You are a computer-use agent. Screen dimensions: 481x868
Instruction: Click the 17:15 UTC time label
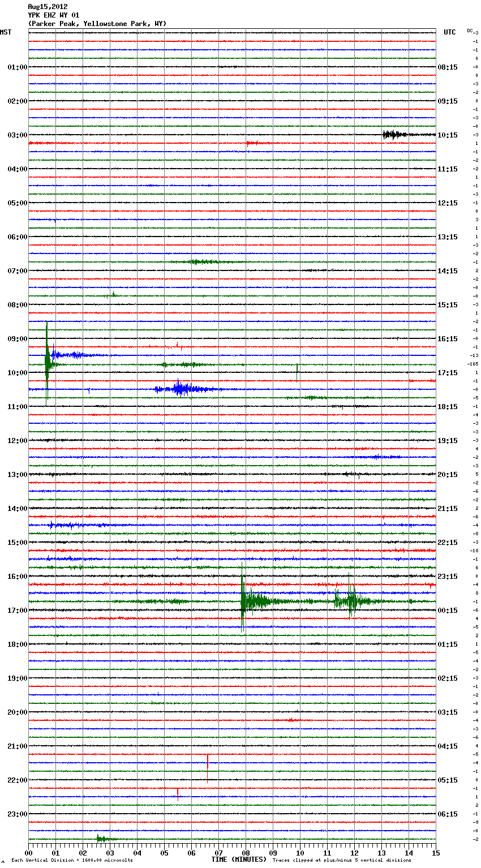point(448,373)
